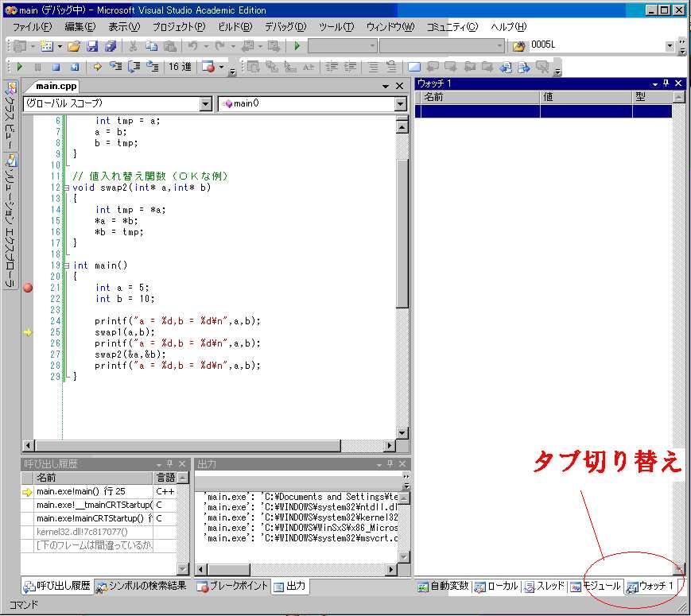Screen dimensions: 691x616
Task: Click the Start Debugging green arrow in standard toolbar
Action: coord(297,46)
